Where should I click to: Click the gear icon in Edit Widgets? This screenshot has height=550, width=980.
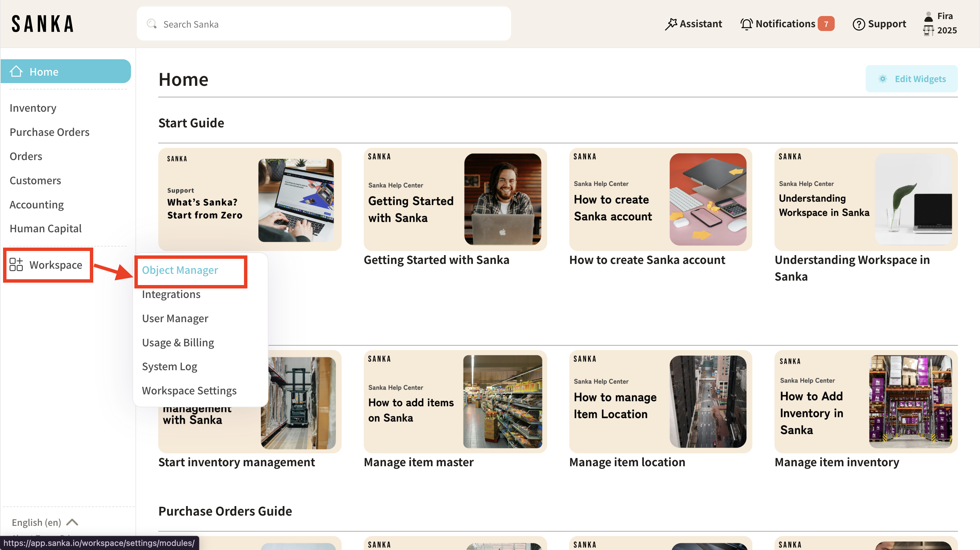pyautogui.click(x=883, y=79)
